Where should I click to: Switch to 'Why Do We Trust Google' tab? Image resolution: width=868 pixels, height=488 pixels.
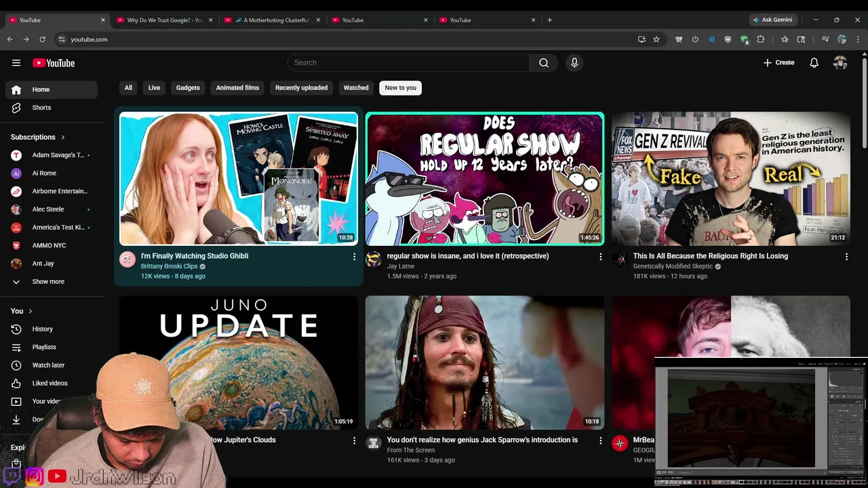(163, 20)
